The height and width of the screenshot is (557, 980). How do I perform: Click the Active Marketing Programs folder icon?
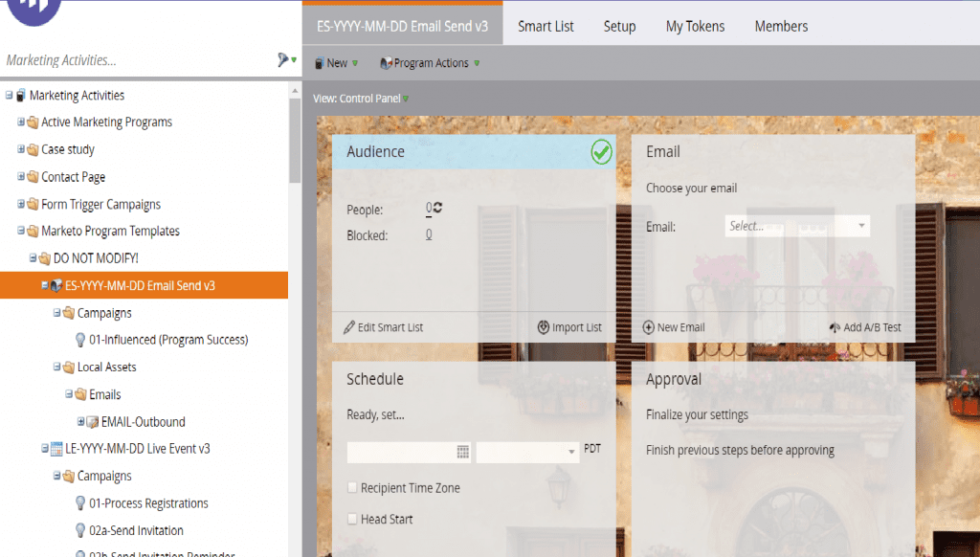pyautogui.click(x=33, y=123)
